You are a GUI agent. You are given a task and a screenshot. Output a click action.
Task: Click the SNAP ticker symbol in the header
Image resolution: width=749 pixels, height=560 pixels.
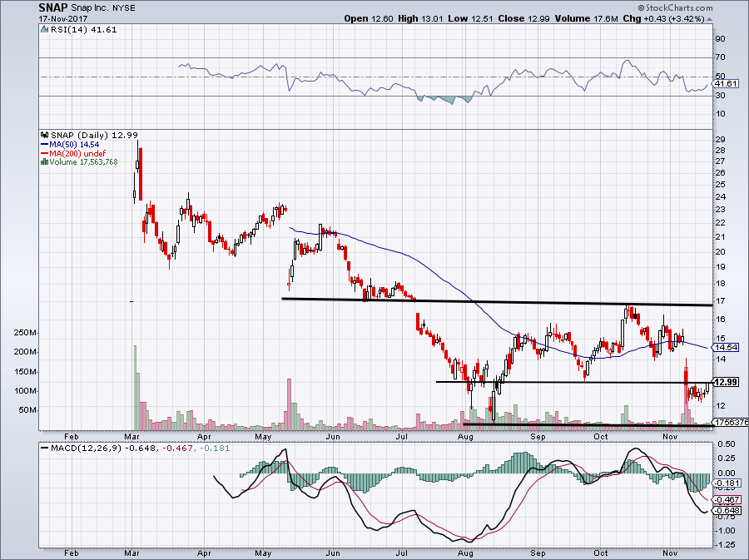tap(52, 7)
